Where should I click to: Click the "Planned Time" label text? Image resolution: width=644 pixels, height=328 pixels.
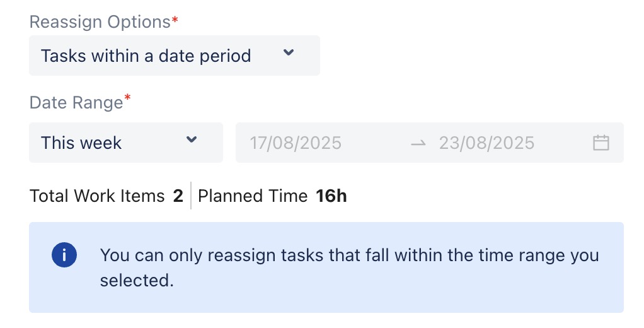(x=252, y=196)
